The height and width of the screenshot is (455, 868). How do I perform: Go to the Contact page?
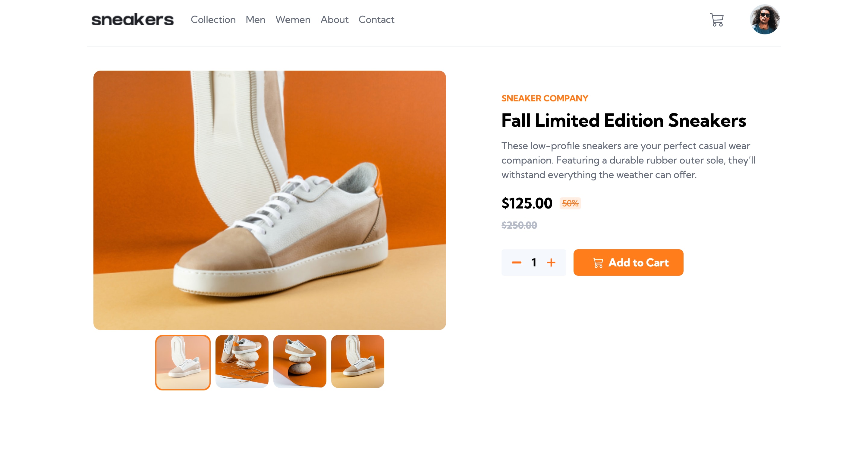376,20
